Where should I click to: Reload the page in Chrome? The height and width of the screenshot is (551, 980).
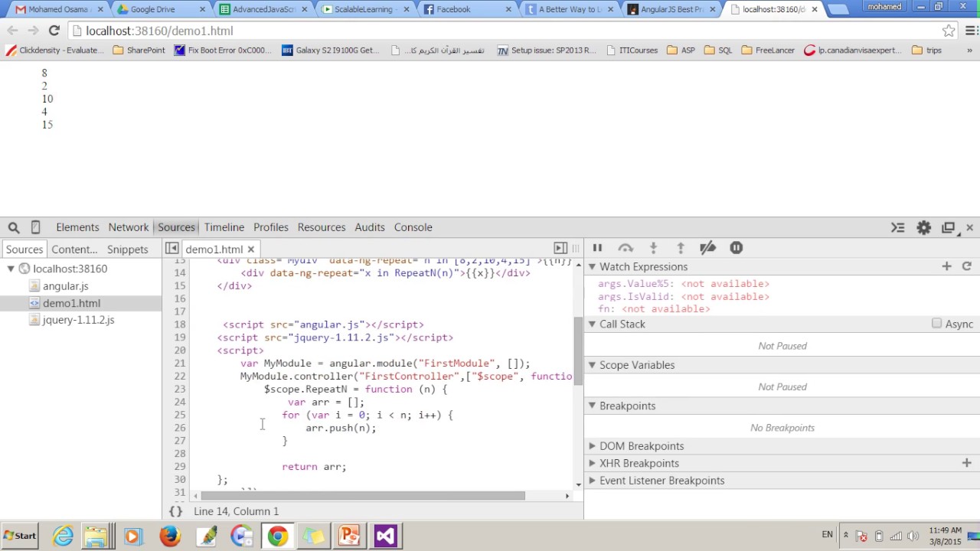54,31
